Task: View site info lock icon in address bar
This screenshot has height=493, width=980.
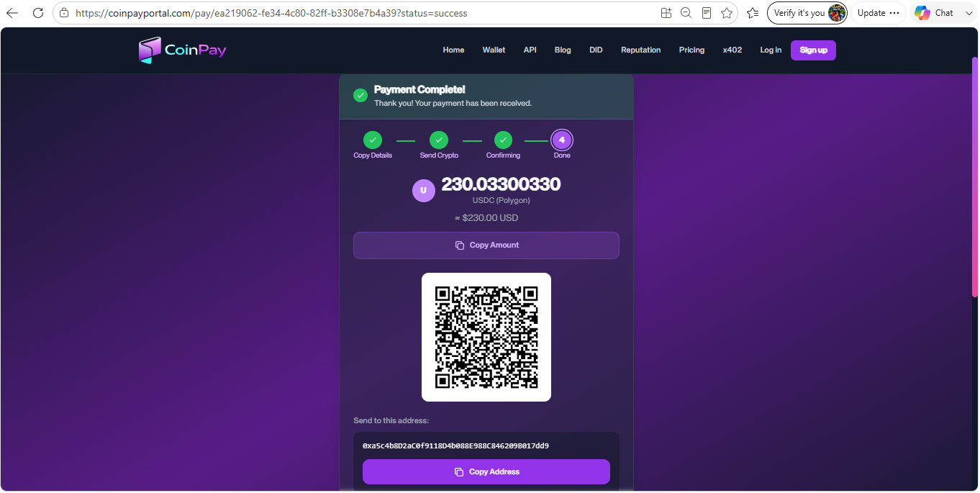Action: point(64,13)
